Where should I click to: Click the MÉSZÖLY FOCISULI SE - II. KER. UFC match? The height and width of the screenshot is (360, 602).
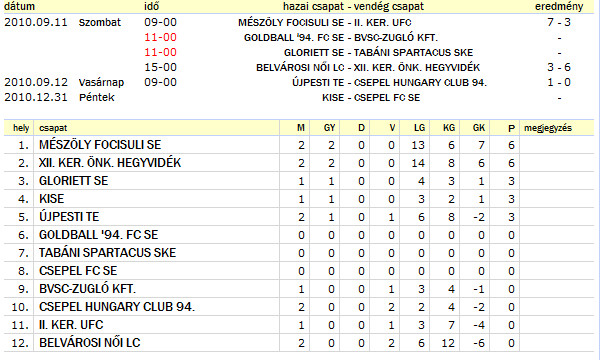[325, 23]
